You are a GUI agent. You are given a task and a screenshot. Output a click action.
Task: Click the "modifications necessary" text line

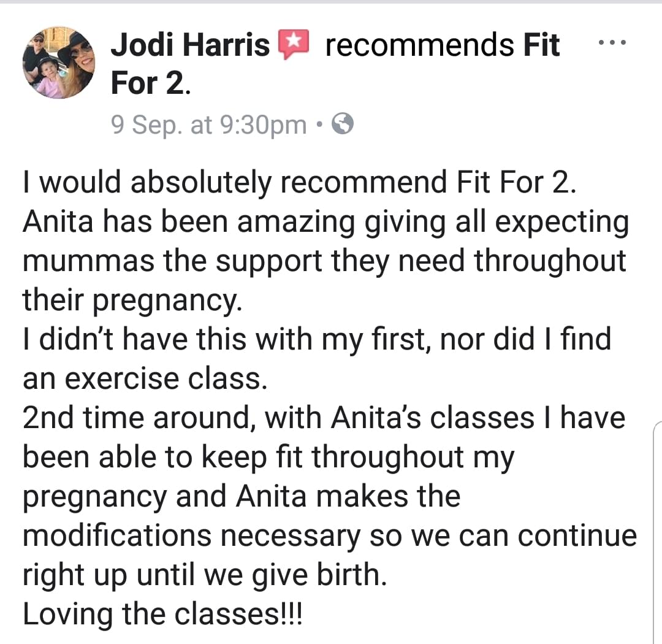330,535
